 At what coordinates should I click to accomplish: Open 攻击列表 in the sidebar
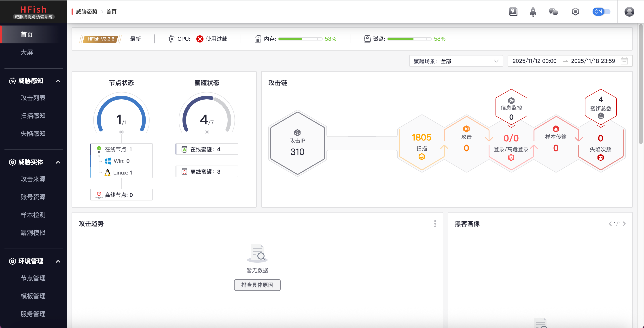coord(33,98)
